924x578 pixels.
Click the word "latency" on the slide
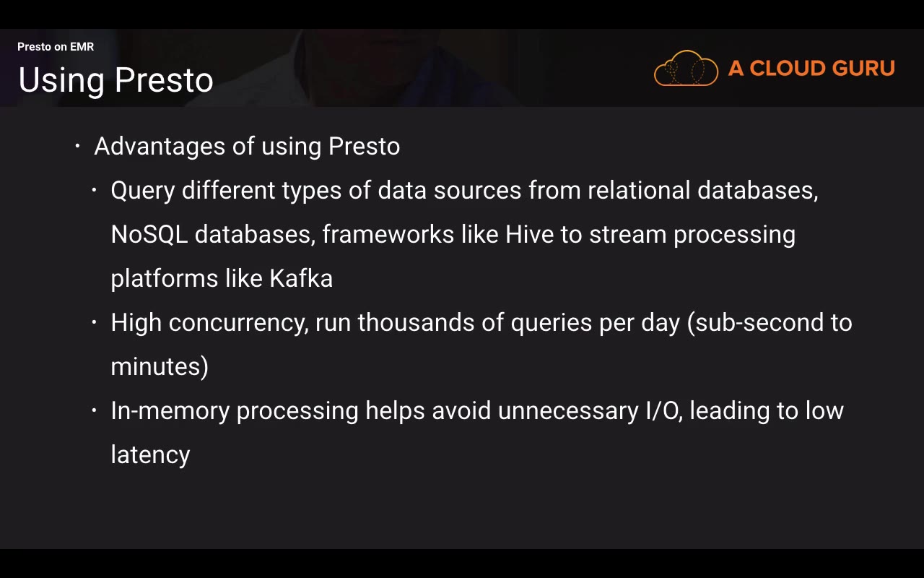pyautogui.click(x=150, y=455)
